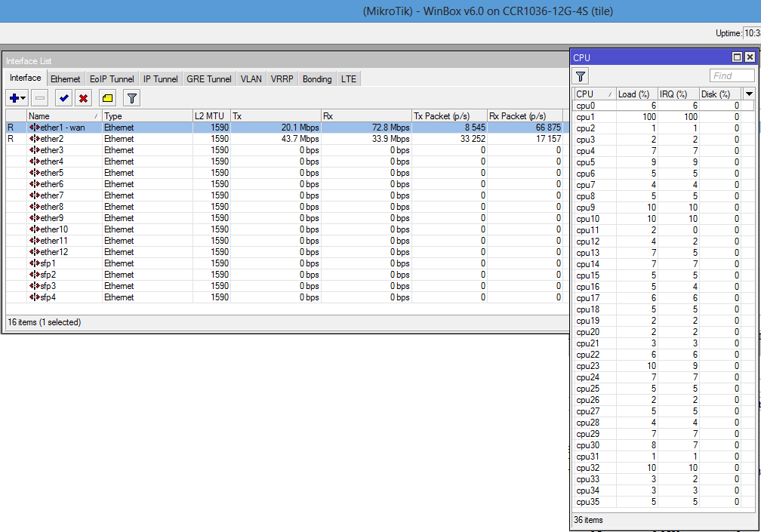The image size is (761, 532).
Task: Click the 16 items status text
Action: coord(44,322)
